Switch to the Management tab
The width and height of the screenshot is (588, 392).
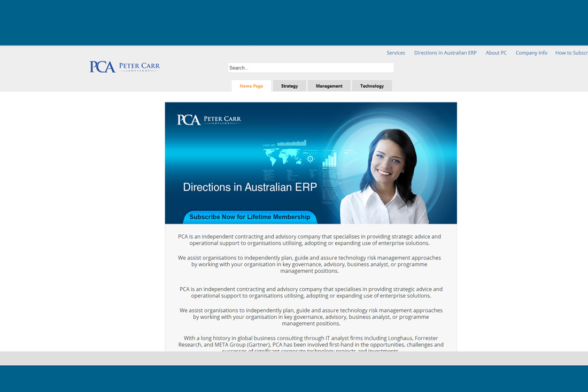(329, 86)
